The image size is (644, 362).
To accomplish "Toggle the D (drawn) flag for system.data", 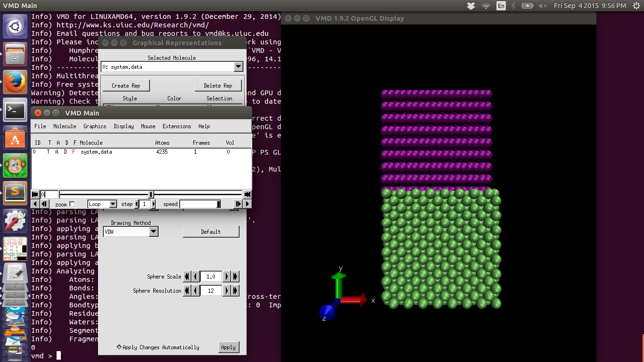I will point(66,152).
